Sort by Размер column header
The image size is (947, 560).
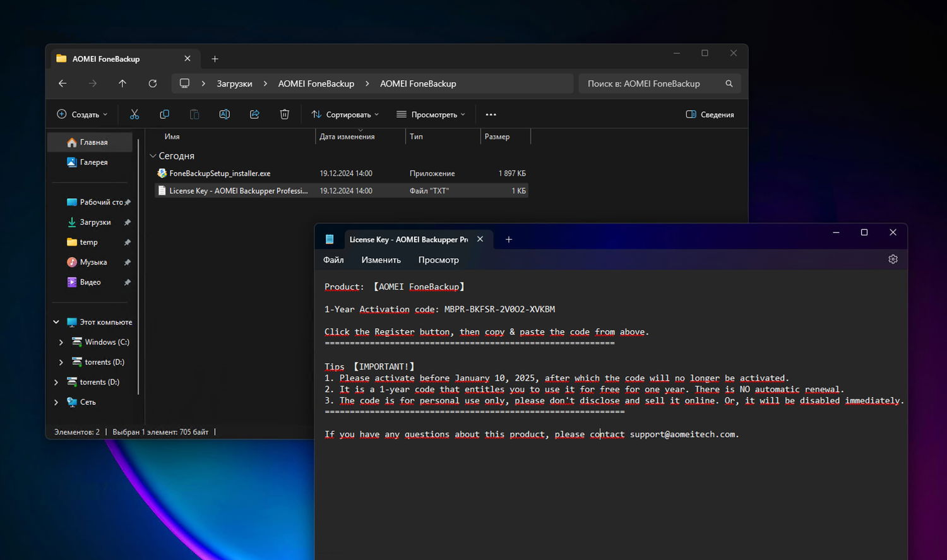click(x=497, y=136)
